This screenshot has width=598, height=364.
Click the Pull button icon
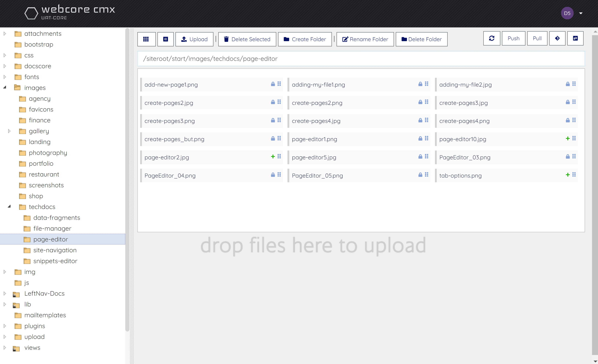point(537,38)
